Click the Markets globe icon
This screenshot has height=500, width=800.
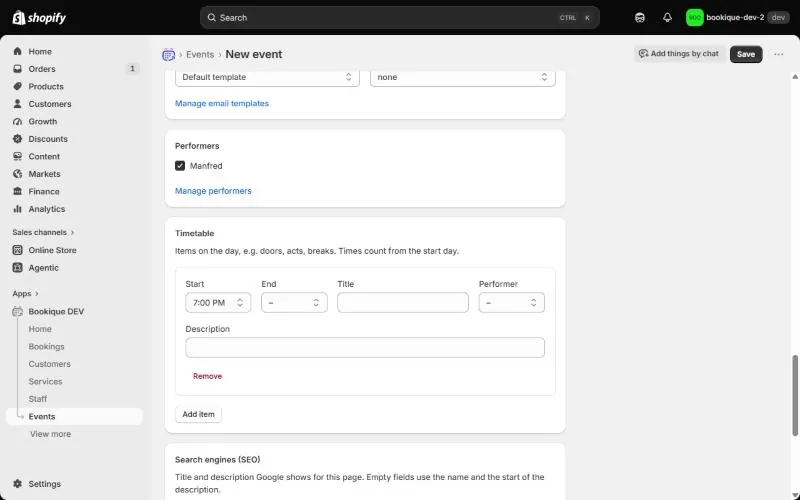(18, 174)
